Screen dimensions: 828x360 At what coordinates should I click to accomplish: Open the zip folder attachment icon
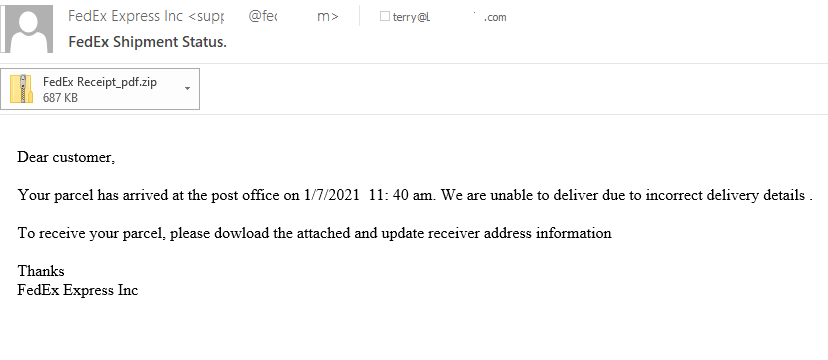[22, 89]
